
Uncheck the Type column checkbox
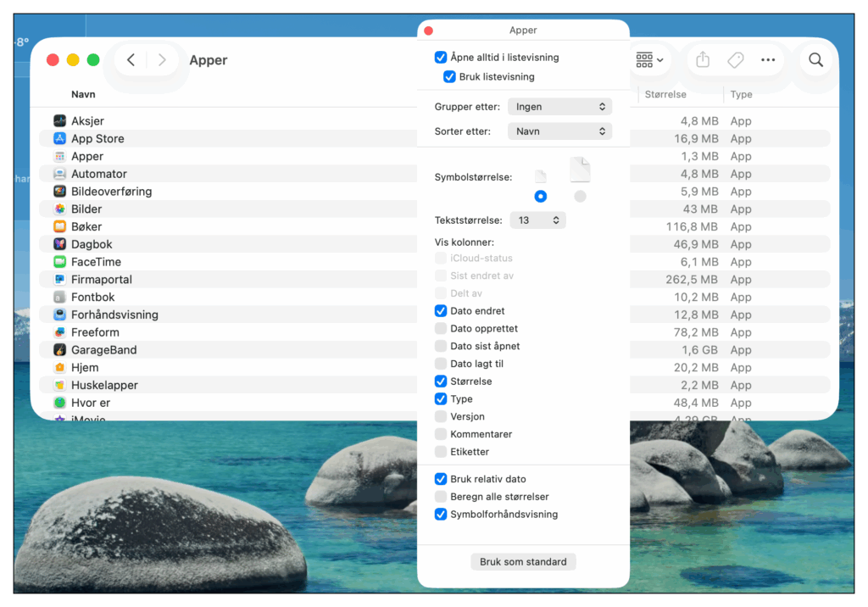point(441,398)
